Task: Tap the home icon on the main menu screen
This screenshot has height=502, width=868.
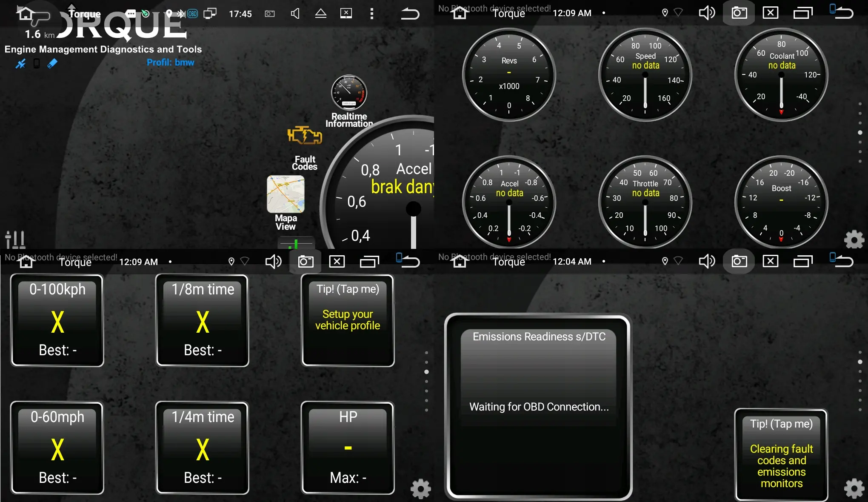Action: coord(25,14)
